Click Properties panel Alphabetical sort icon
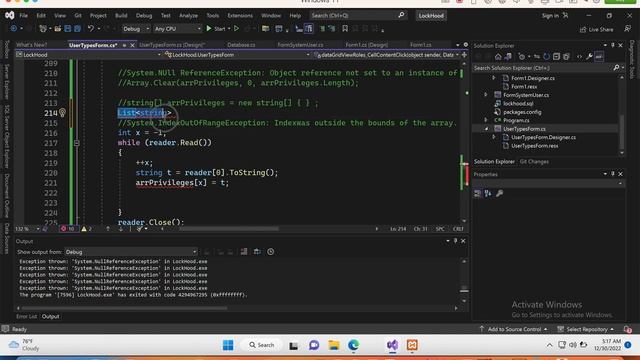The image size is (640, 360). [488, 193]
